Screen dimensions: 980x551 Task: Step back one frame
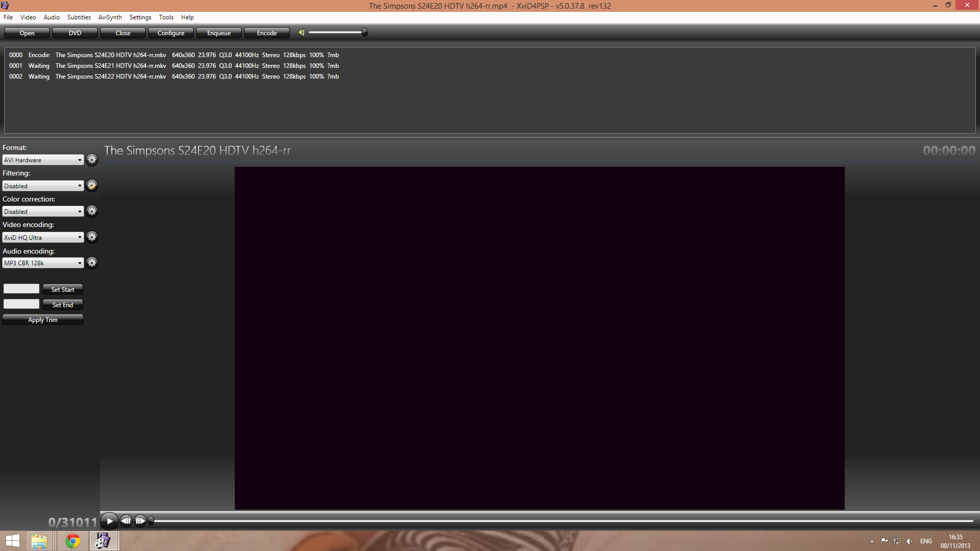(126, 521)
